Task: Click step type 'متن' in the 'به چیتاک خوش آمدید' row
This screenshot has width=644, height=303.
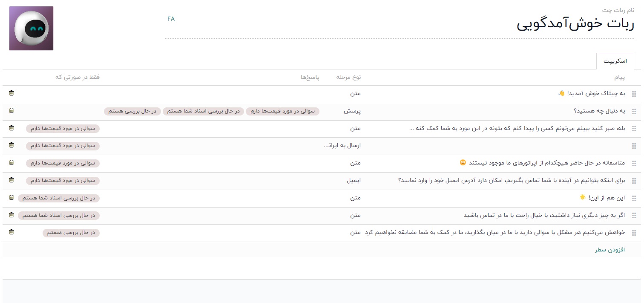Action: coord(356,93)
